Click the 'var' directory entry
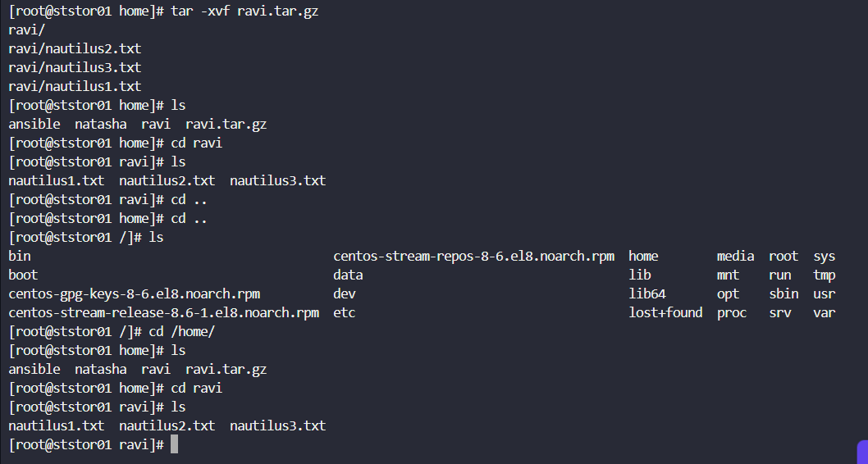This screenshot has height=464, width=868. tap(825, 312)
